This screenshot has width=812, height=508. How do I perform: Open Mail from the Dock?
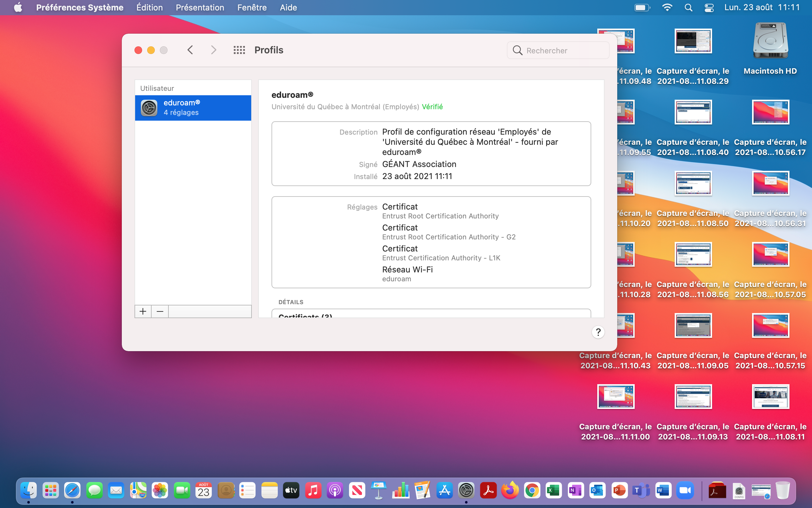[x=116, y=491]
